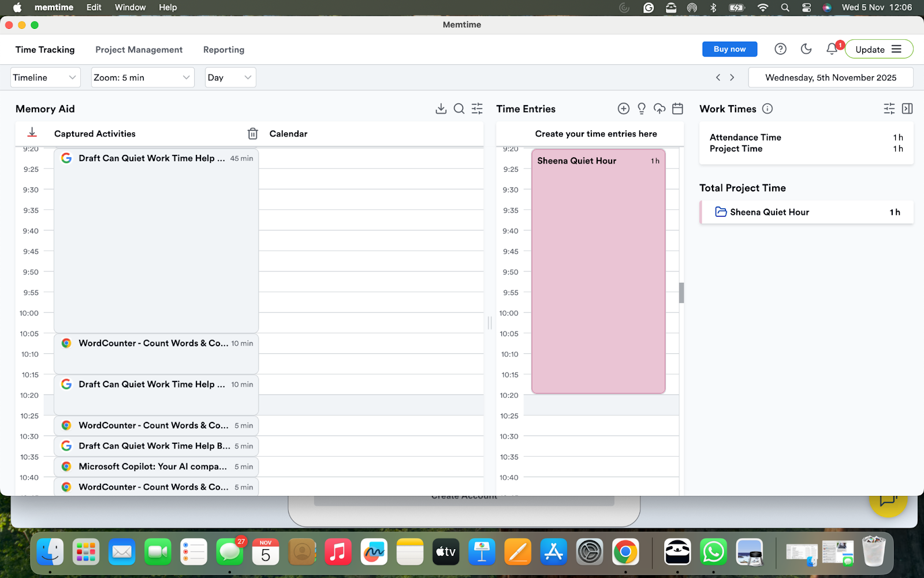Open the Window menu
This screenshot has height=578, width=924.
point(130,7)
